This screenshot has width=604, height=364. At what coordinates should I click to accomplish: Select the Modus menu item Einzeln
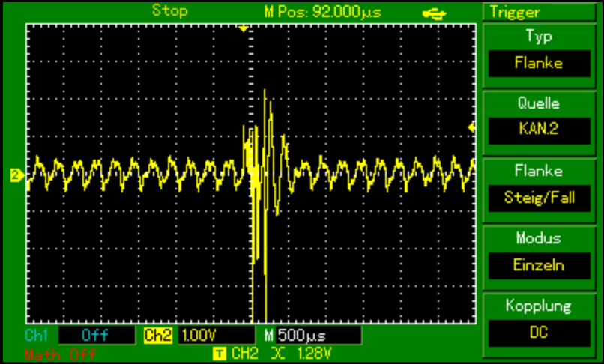[539, 266]
